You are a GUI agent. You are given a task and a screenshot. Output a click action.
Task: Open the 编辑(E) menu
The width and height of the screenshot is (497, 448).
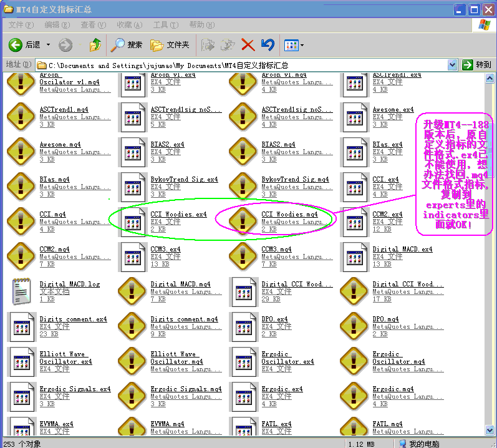click(x=57, y=25)
